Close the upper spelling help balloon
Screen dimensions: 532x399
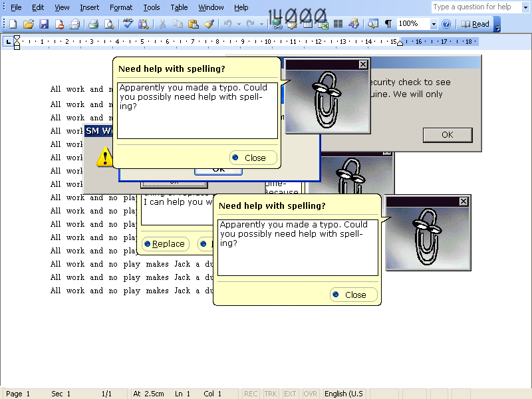point(253,158)
